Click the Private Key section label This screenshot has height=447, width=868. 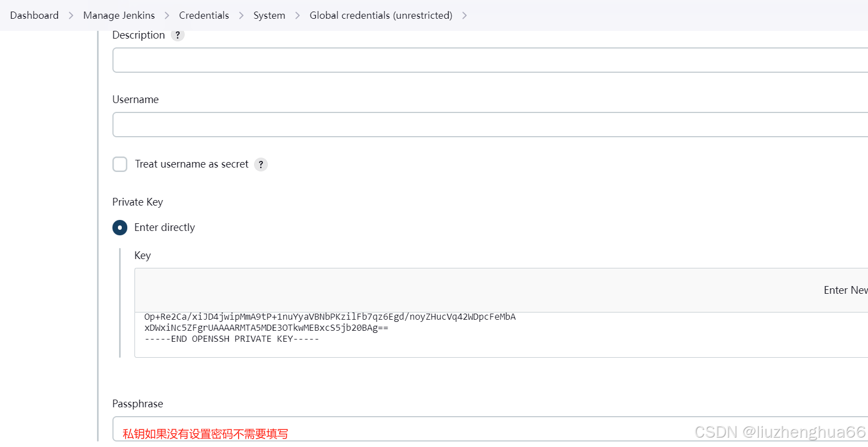click(138, 202)
